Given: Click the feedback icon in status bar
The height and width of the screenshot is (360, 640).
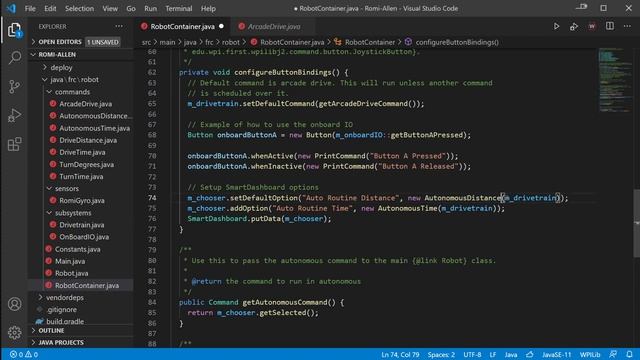Looking at the screenshot, I should click(613, 354).
